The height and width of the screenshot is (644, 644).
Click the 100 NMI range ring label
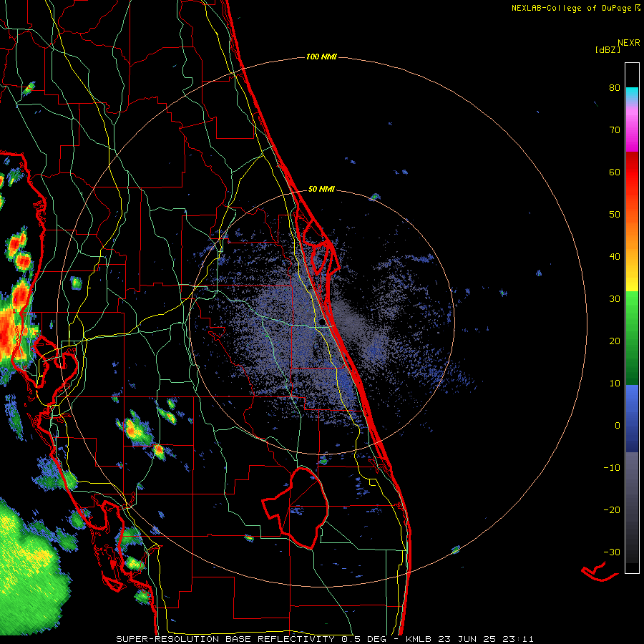point(321,57)
